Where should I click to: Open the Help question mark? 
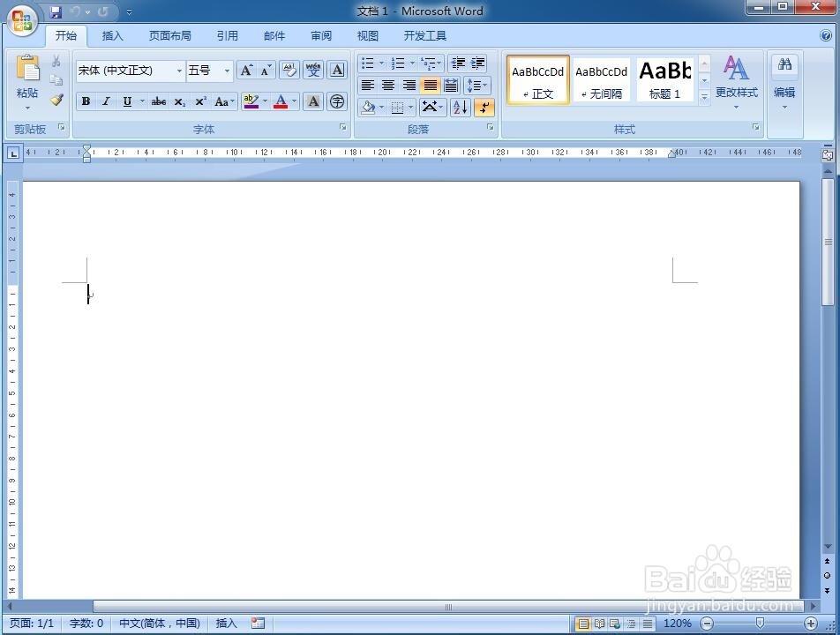(826, 36)
